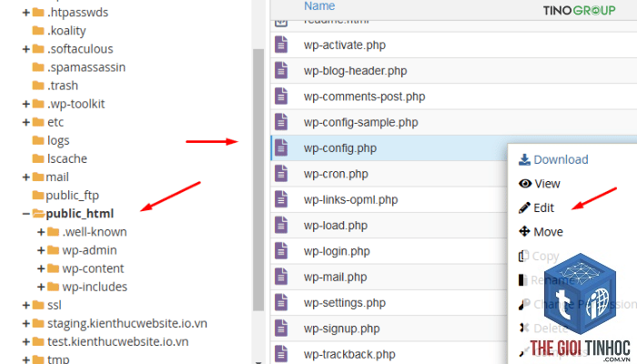Image resolution: width=637 pixels, height=364 pixels.
Task: Select the wp-blog-header.php file name
Action: (x=355, y=71)
